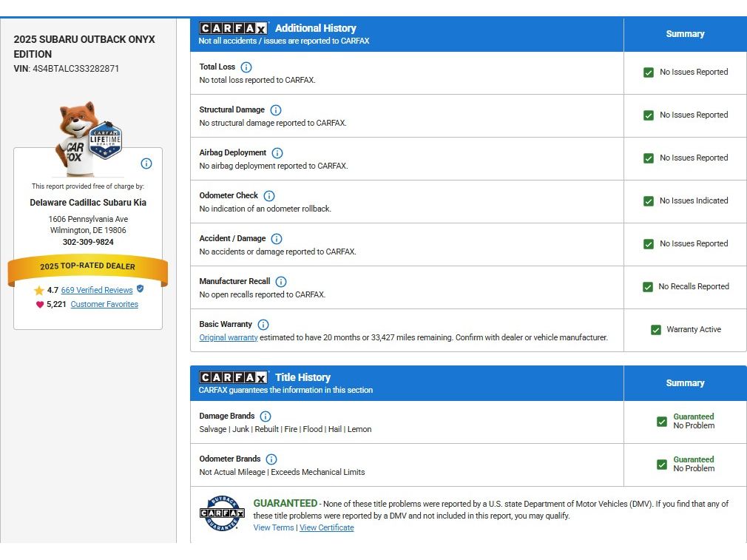Click the VIN 4S4BTALC3S3282871 text

pos(67,69)
